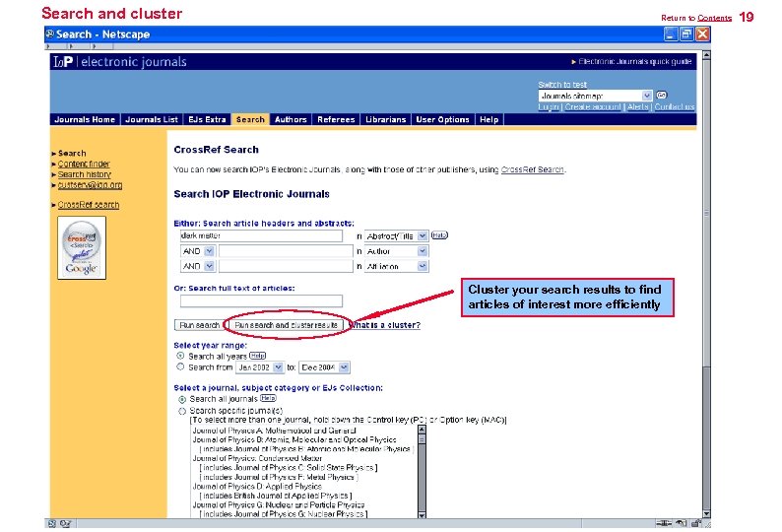Click the second status bar icon bottom-left
Screen dimensions: 782x532
[65, 523]
